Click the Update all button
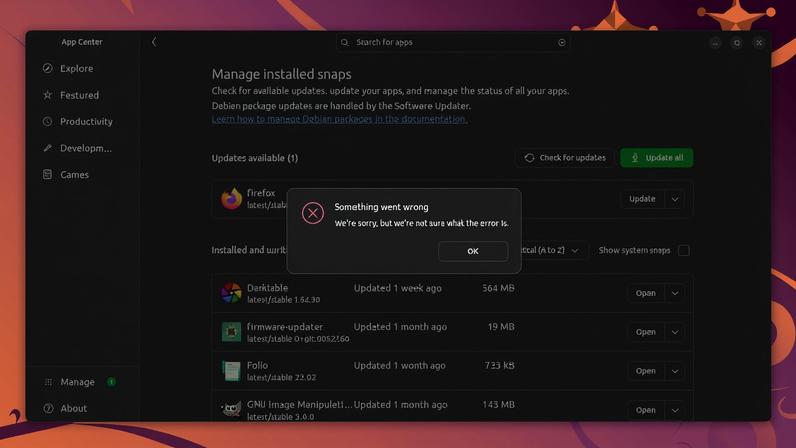This screenshot has height=448, width=796. point(656,157)
